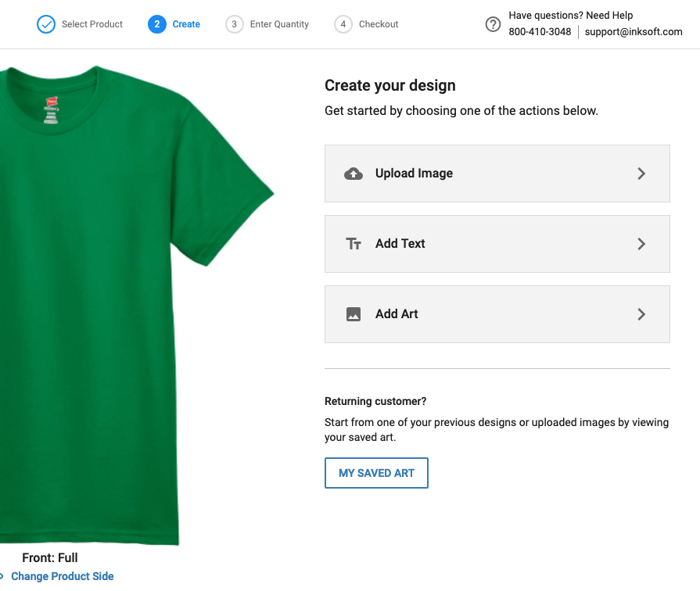Click the Select Product checkmark icon
Image resolution: width=700 pixels, height=591 pixels.
click(46, 24)
